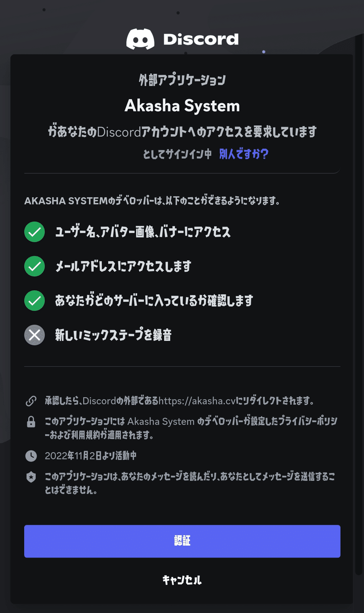Viewport: 364px width, 613px height.
Task: Click the privacy policy notice text
Action: click(x=182, y=427)
